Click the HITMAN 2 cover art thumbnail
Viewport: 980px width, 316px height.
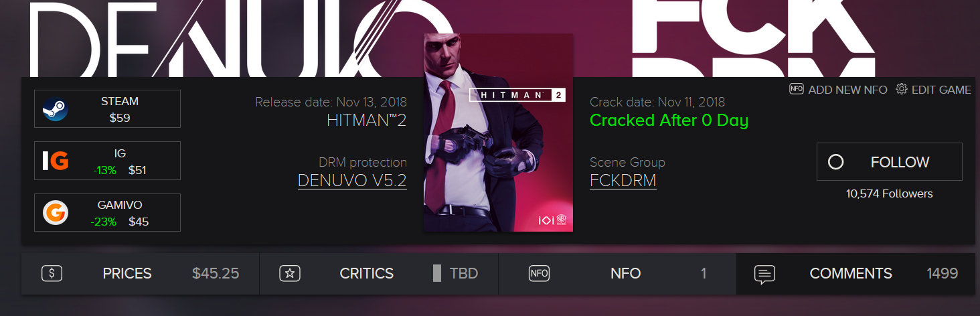click(499, 133)
